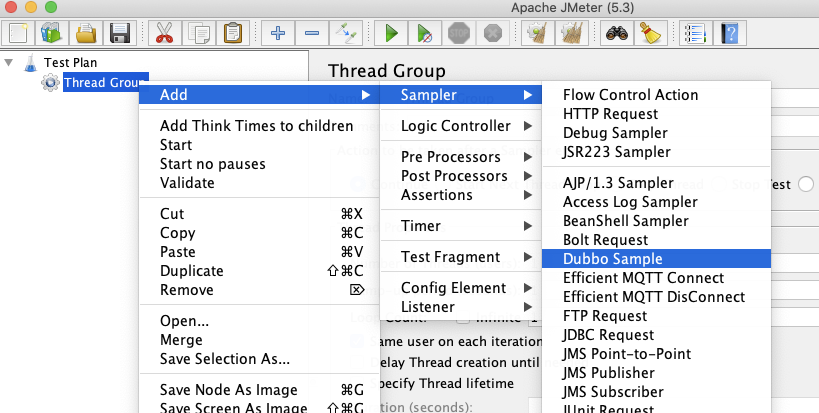819x413 pixels.
Task: Add a BeanShell Sampler
Action: (656, 221)
